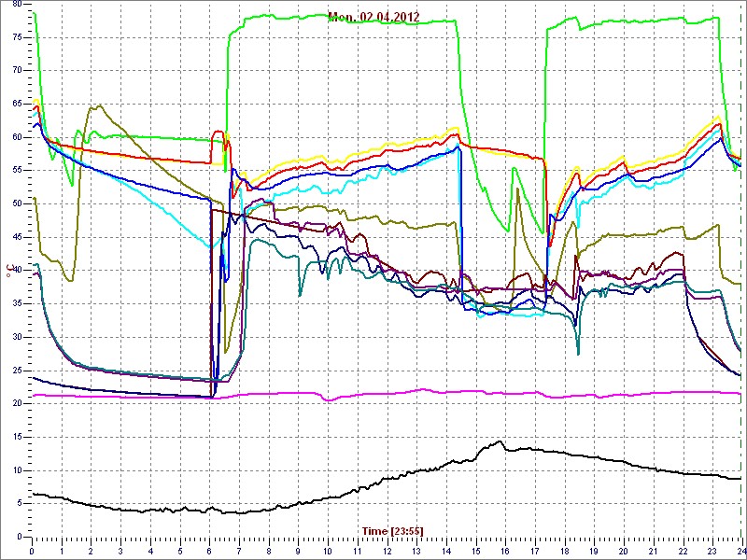Click the date title Mon, 02.04.2012
Image resolution: width=747 pixels, height=560 pixels.
click(373, 16)
